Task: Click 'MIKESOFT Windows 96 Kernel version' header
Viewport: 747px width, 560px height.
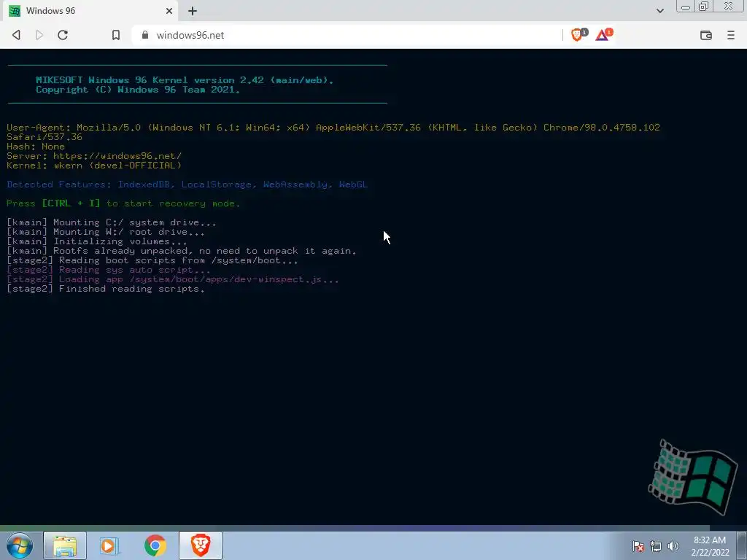Action: (x=185, y=80)
